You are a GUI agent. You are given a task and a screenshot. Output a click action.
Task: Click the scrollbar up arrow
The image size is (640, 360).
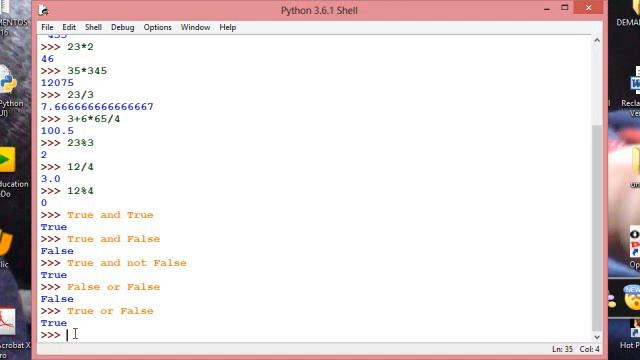coord(597,40)
